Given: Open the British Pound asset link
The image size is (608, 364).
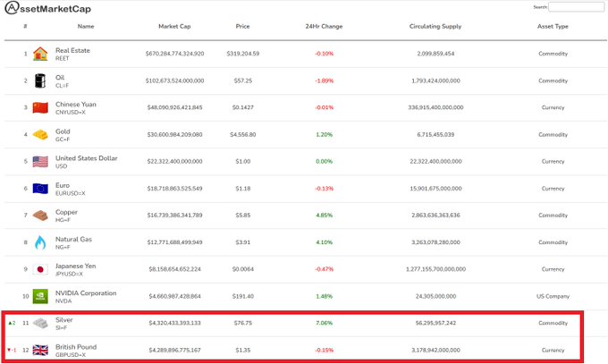Looking at the screenshot, I should coord(76,346).
